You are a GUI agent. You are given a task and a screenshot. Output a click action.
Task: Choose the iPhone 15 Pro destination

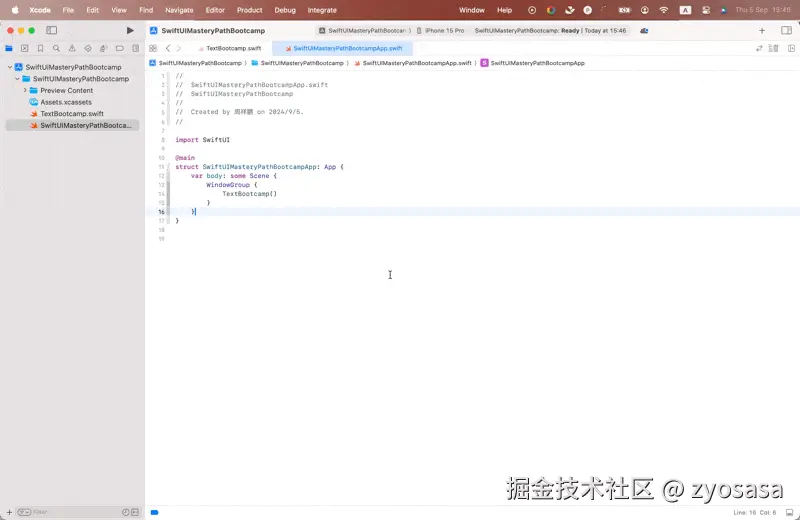coord(440,31)
